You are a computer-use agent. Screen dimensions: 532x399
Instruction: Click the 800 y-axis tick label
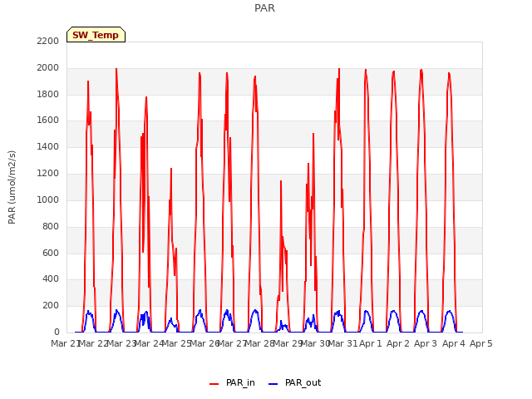tap(51, 226)
